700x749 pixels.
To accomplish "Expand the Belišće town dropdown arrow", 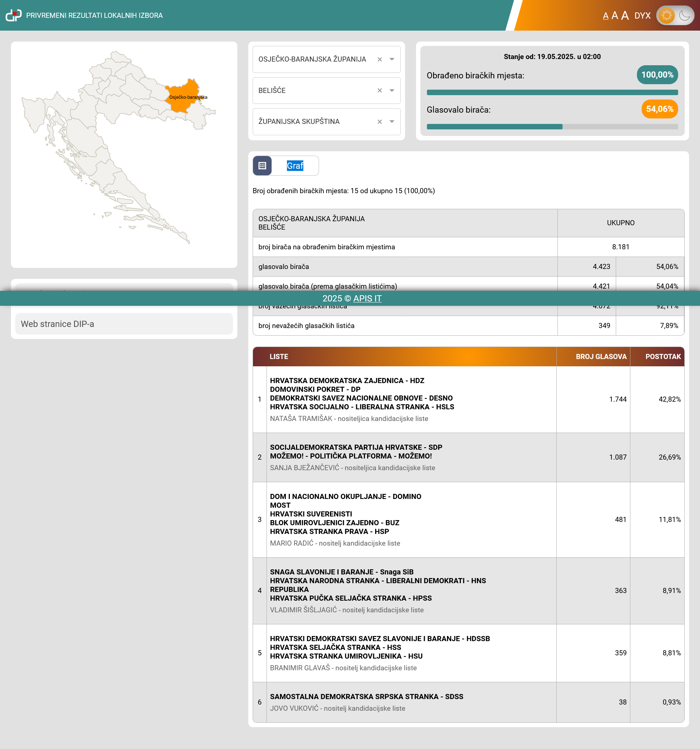I will tap(392, 90).
